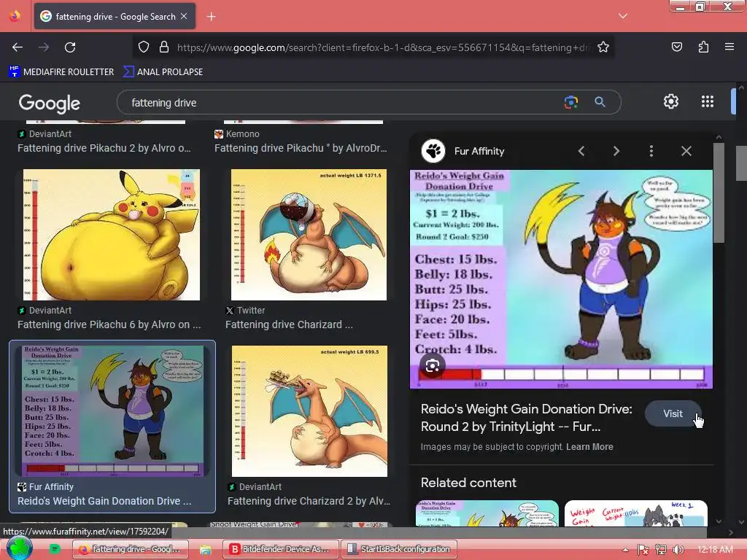Click the page's main vertical scrollbar

(741, 163)
